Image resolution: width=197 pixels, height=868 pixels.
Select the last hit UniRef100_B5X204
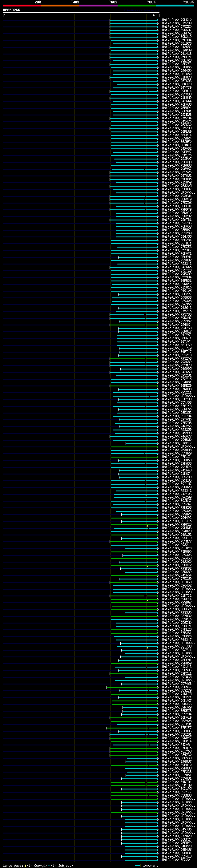coord(177,860)
